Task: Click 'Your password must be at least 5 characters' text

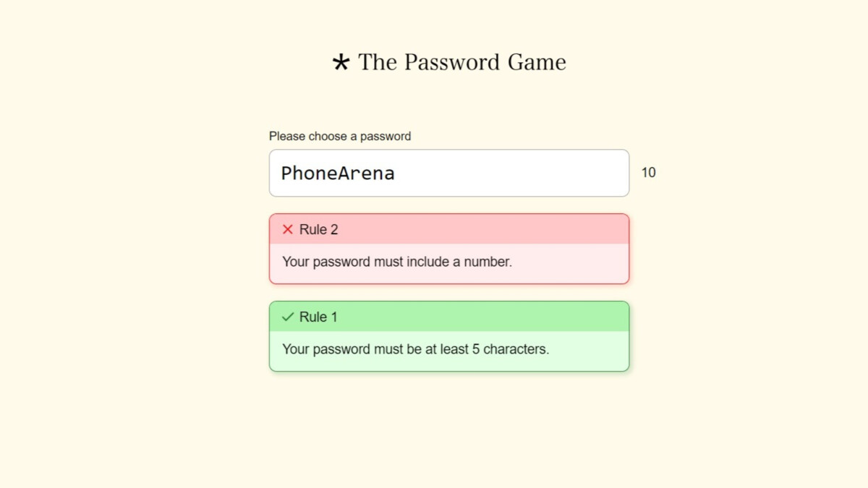Action: point(414,349)
